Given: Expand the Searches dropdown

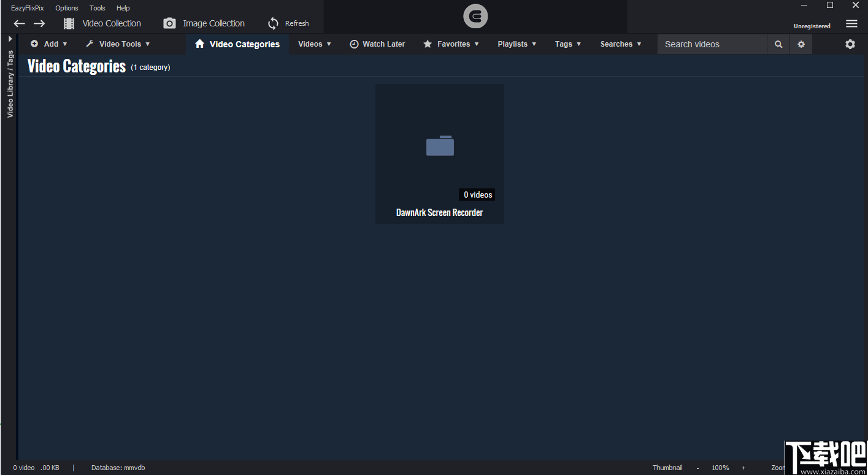Looking at the screenshot, I should tap(621, 44).
